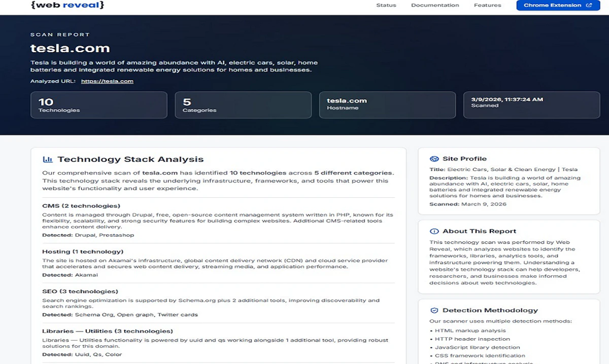Image resolution: width=609 pixels, height=364 pixels.
Task: Click the JavaScript library detection bullet
Action: click(x=475, y=347)
